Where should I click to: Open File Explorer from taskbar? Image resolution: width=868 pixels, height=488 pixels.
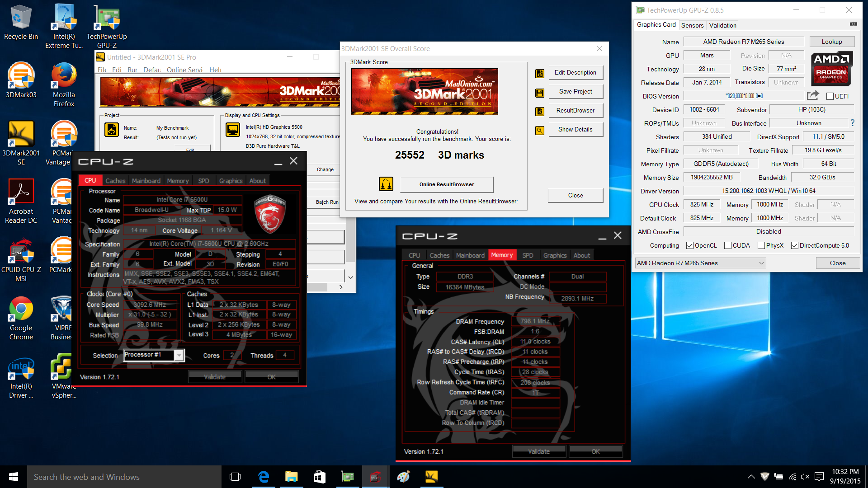click(292, 477)
